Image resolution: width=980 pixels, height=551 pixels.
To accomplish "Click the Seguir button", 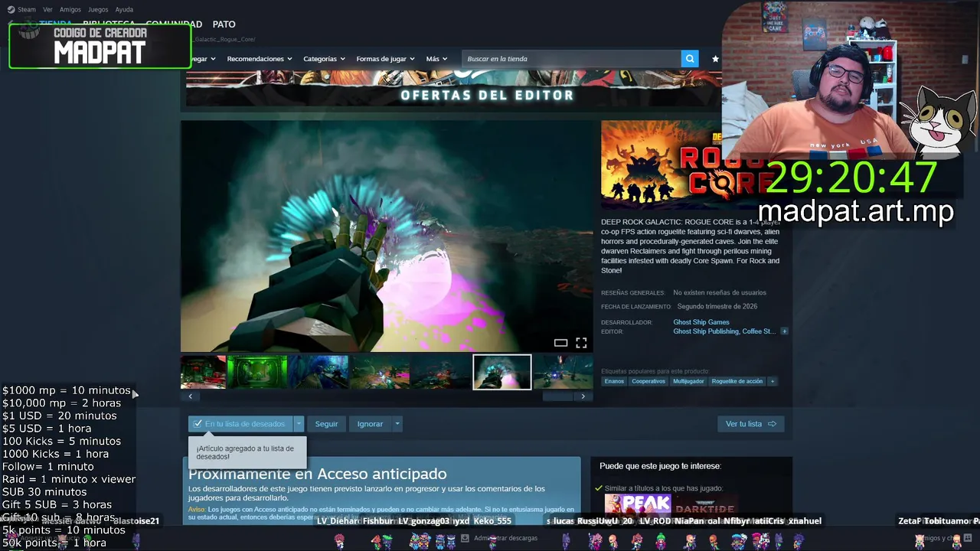I will pyautogui.click(x=326, y=424).
